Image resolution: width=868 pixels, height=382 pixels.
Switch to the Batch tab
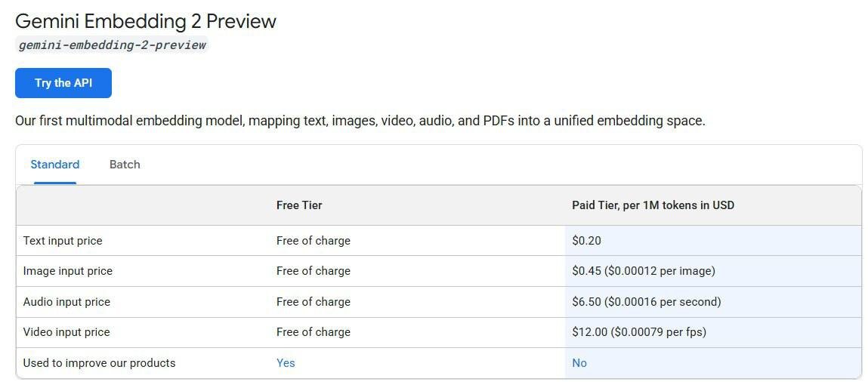click(125, 165)
